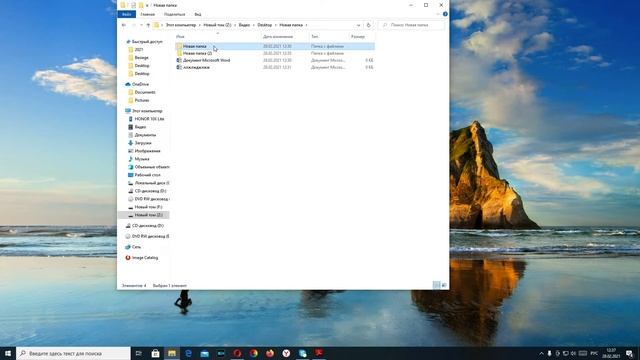640x360 pixels.
Task: Expand the ribbon with the chevron arrow
Action: click(438, 14)
